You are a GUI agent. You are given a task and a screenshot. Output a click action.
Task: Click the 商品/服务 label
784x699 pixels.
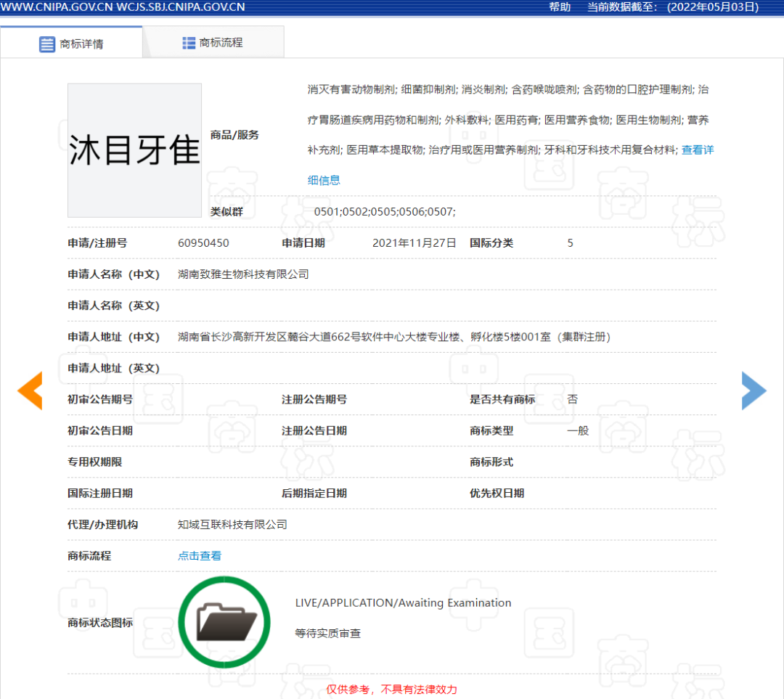click(x=234, y=135)
